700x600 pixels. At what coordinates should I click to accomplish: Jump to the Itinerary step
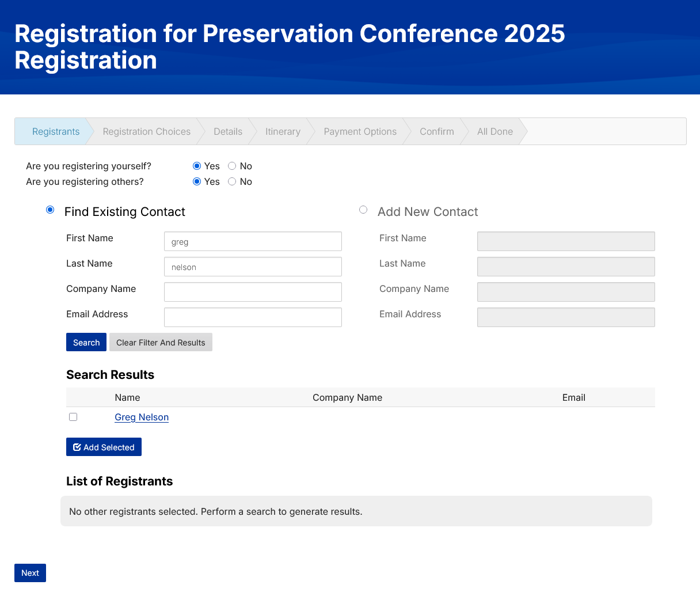point(283,131)
